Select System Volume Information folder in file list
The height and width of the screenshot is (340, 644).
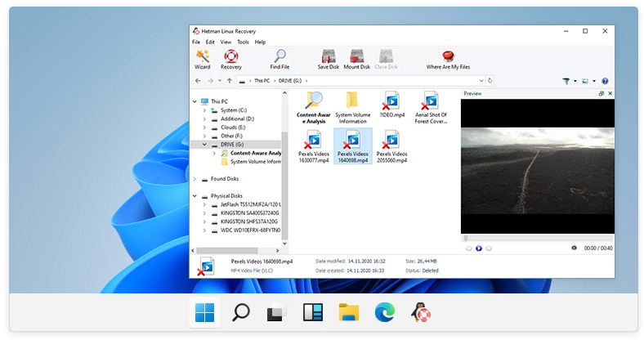[352, 108]
